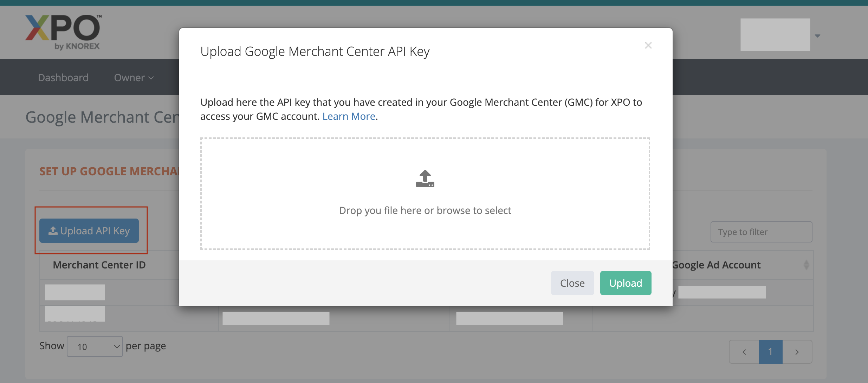Viewport: 868px width, 383px height.
Task: Open the rows per page dropdown
Action: pos(95,346)
